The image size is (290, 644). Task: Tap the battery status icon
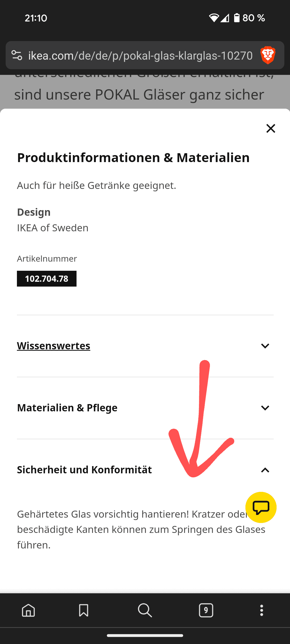[237, 18]
